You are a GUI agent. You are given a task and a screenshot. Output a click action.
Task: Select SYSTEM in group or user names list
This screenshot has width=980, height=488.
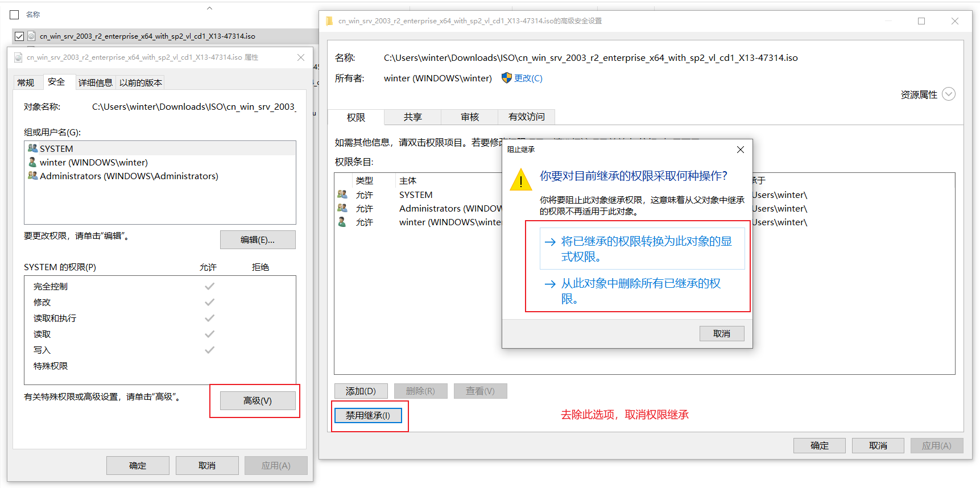(x=160, y=148)
